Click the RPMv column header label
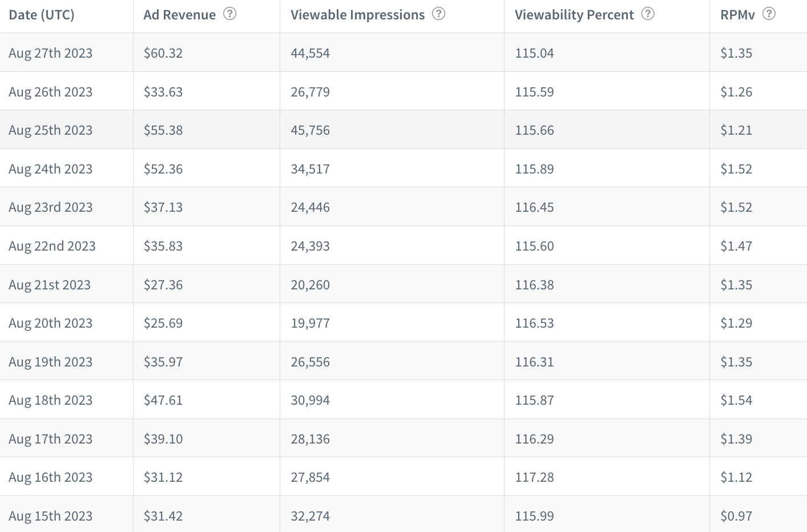The width and height of the screenshot is (807, 532). [737, 15]
